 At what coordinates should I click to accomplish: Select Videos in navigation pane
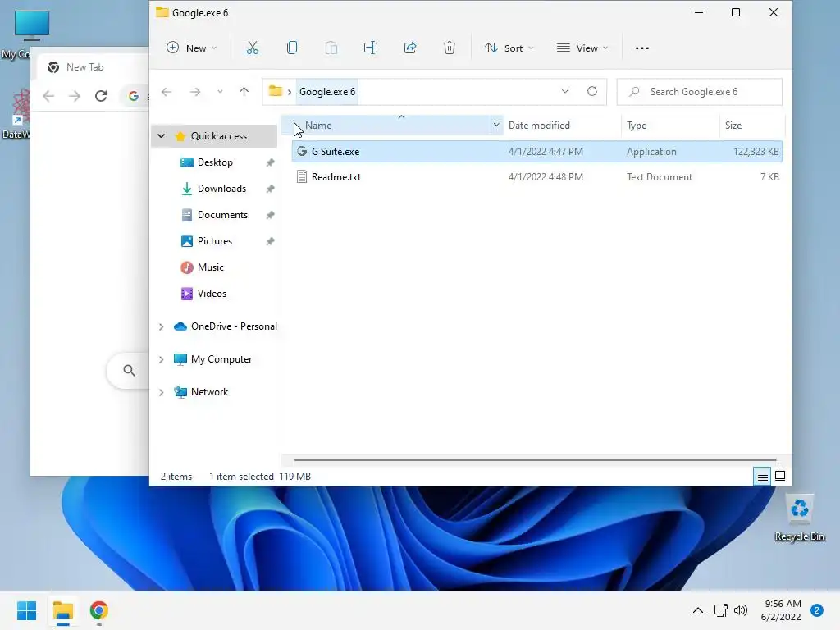(212, 294)
